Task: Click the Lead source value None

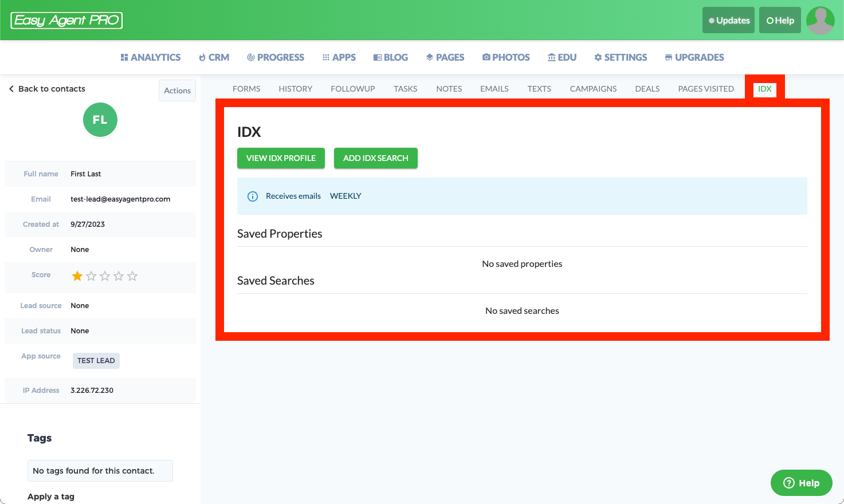Action: 80,306
